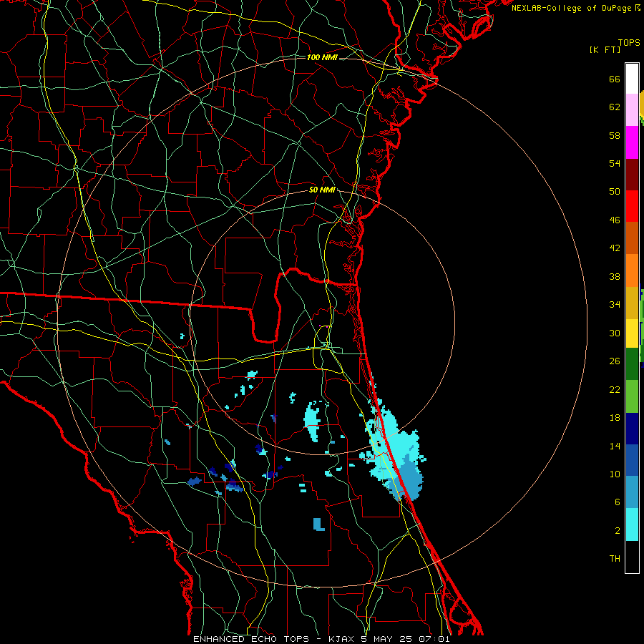Image resolution: width=644 pixels, height=644 pixels.
Task: Click the dark orange legend swatch near 42
Action: pyautogui.click(x=632, y=238)
